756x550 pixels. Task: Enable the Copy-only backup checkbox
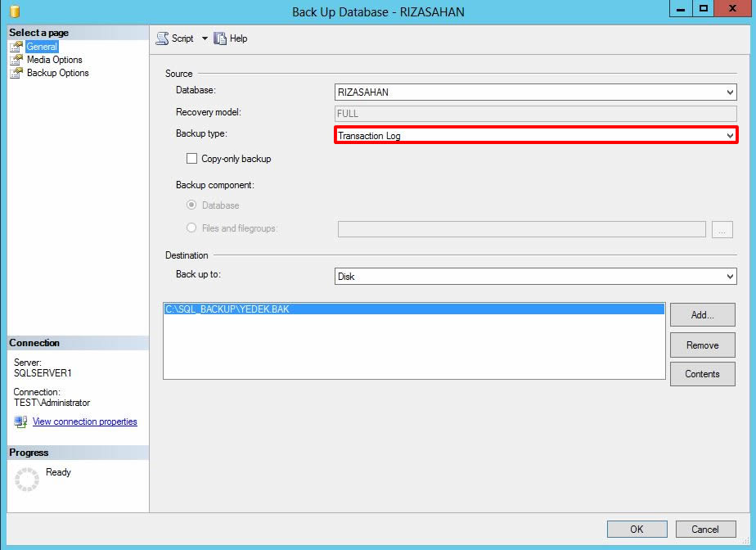point(192,159)
